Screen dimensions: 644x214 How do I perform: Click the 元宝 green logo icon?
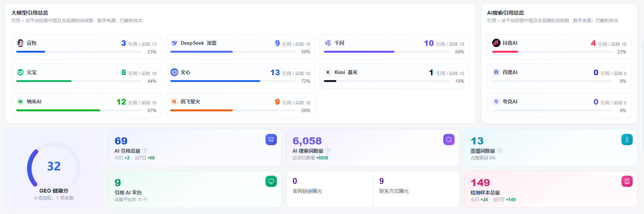(x=20, y=72)
